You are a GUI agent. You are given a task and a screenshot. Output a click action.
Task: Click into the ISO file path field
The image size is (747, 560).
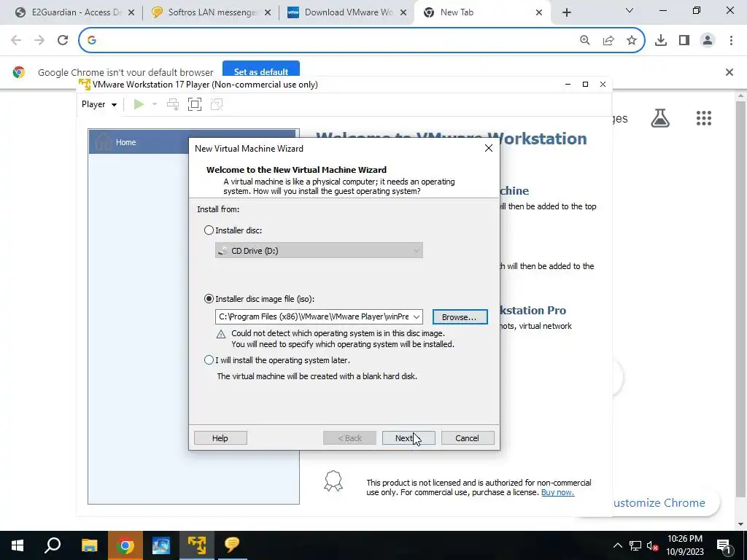pos(314,316)
